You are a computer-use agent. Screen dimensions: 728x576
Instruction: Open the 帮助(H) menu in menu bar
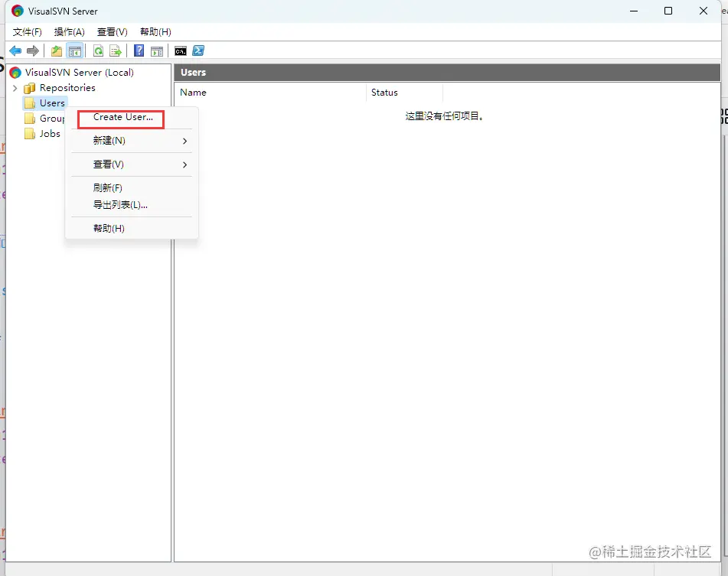pyautogui.click(x=155, y=32)
